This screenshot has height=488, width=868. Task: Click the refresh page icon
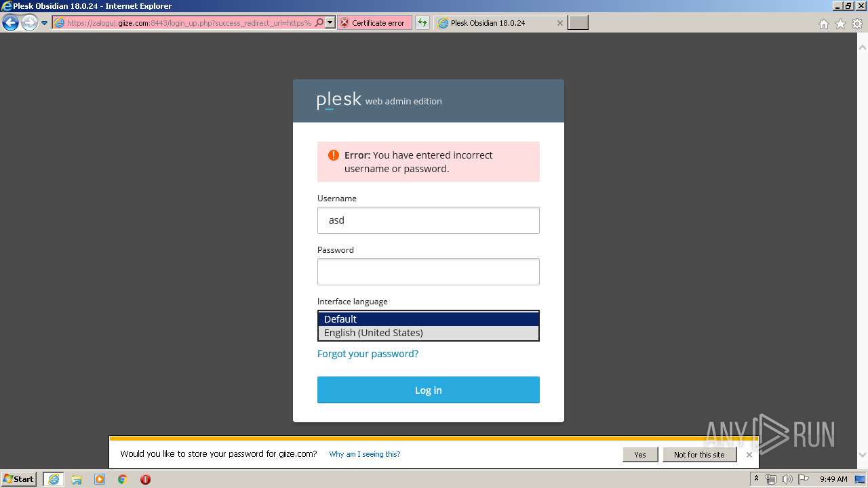point(422,23)
